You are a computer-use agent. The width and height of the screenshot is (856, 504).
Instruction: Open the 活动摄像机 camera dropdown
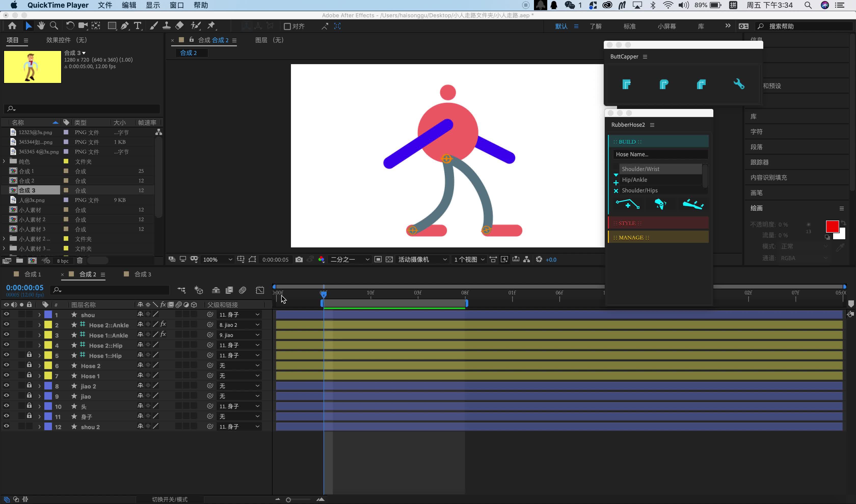tap(422, 259)
